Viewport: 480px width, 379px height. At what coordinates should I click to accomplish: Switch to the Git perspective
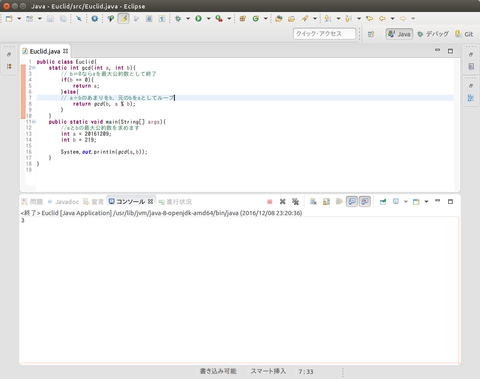click(x=464, y=34)
